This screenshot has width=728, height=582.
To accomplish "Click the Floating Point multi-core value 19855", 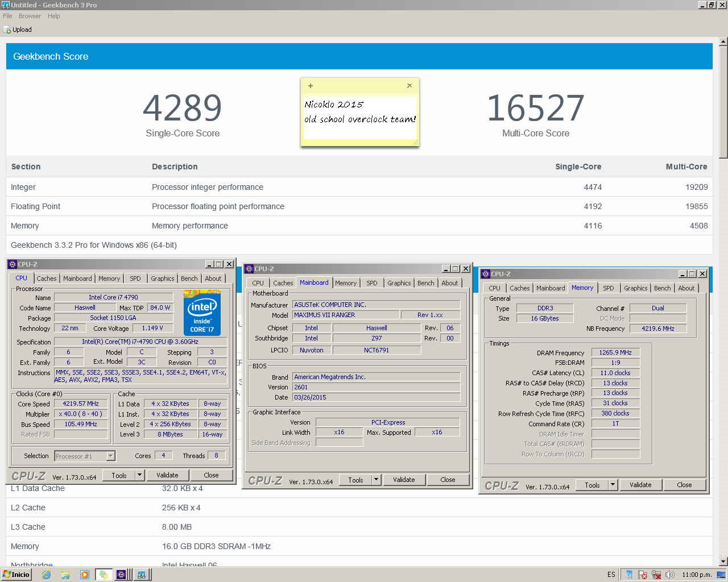I will tap(697, 206).
